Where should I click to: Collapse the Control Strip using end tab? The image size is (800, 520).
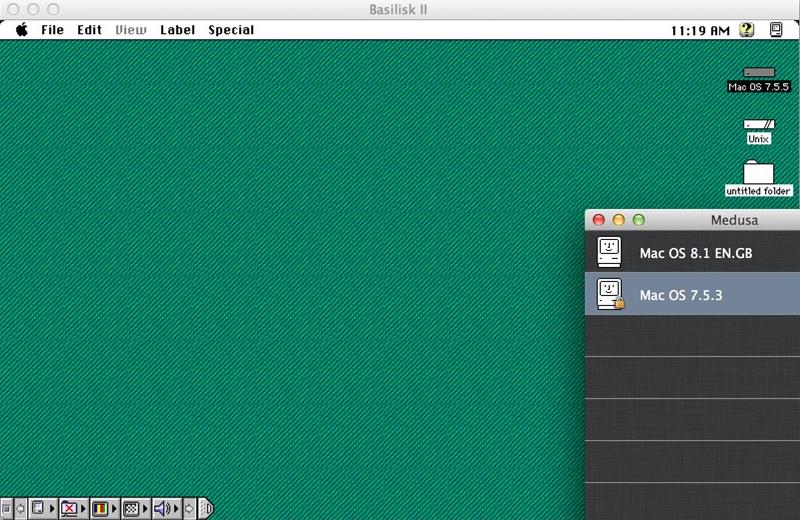click(205, 509)
